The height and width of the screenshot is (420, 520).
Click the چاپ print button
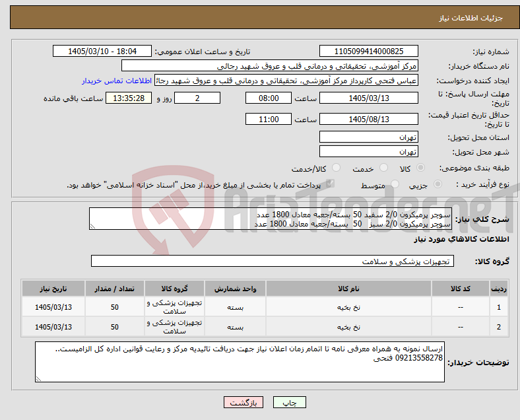click(290, 402)
